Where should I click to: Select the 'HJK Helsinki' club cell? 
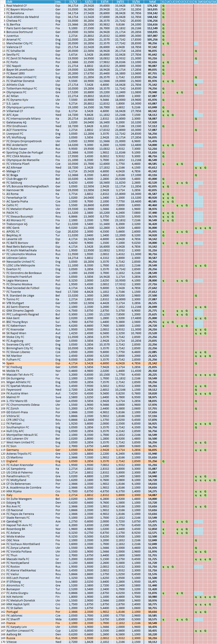pos(30,597)
